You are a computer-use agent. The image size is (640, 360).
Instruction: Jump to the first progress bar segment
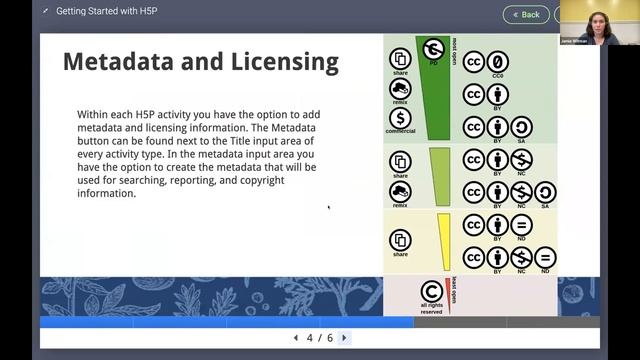86,322
